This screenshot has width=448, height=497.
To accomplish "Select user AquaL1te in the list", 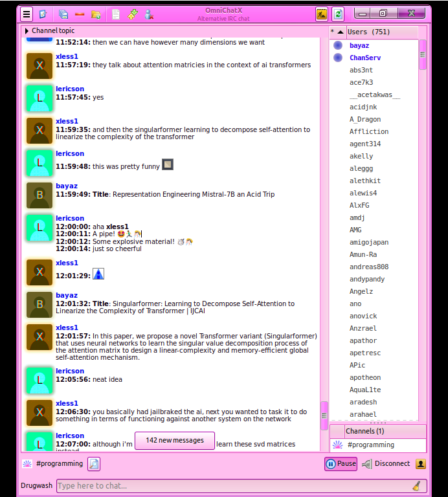I will (365, 390).
